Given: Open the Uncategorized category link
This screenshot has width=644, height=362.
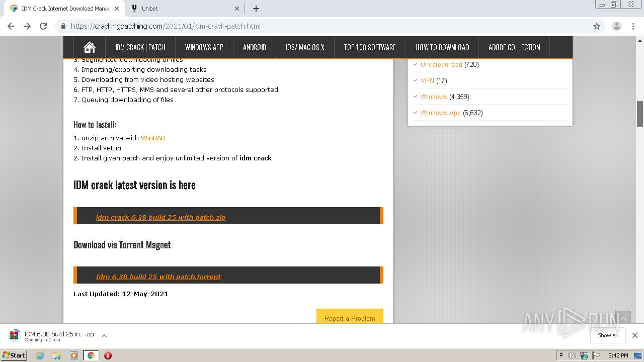Looking at the screenshot, I should [x=441, y=64].
